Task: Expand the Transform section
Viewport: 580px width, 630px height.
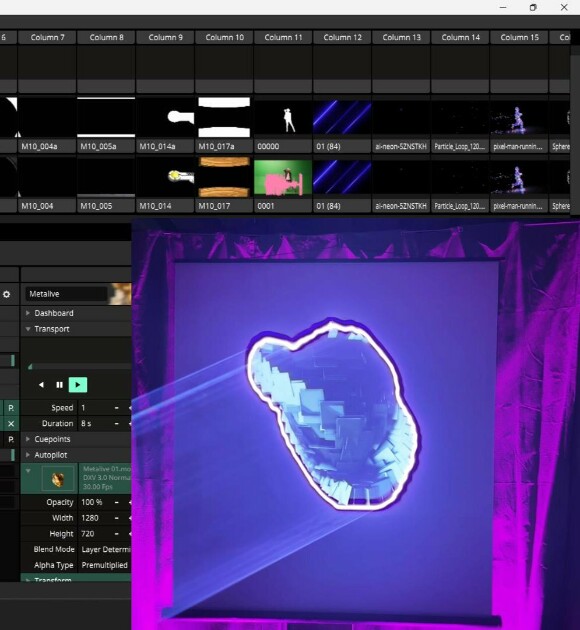Action: coord(28,580)
